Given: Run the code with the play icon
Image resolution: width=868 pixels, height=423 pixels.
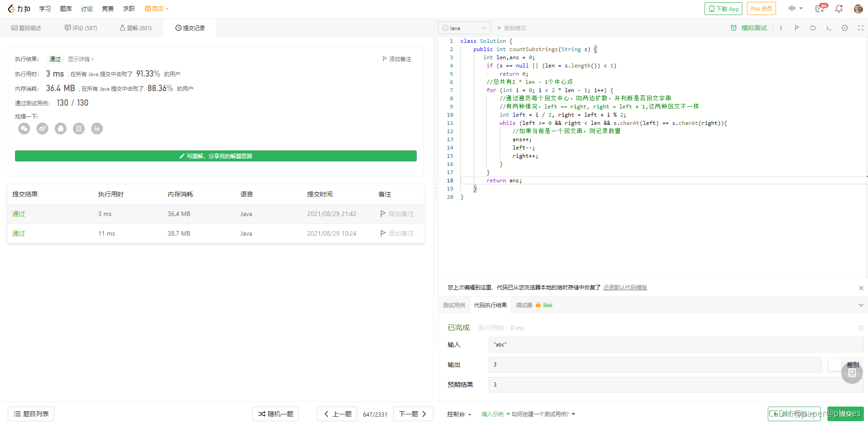Looking at the screenshot, I should 797,28.
